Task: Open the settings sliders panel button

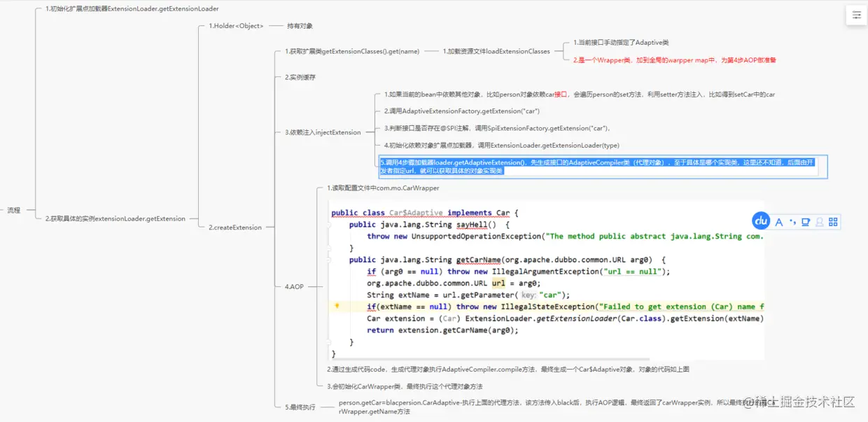Action: 856,15
